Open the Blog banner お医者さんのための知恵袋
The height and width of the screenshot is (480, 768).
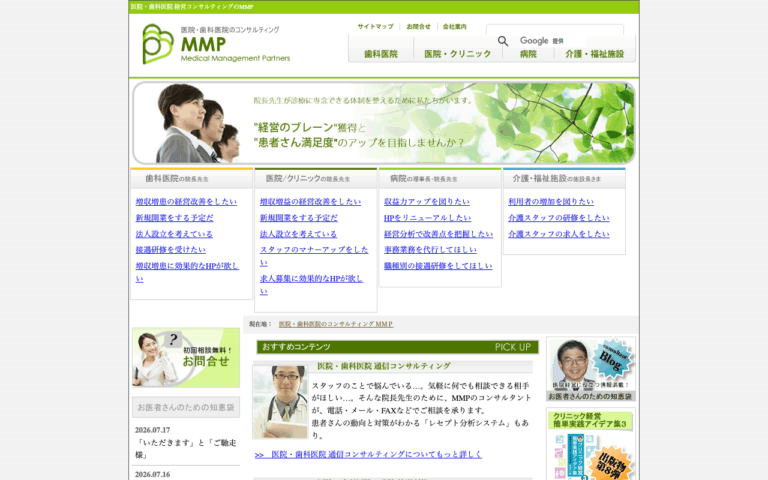[591, 369]
